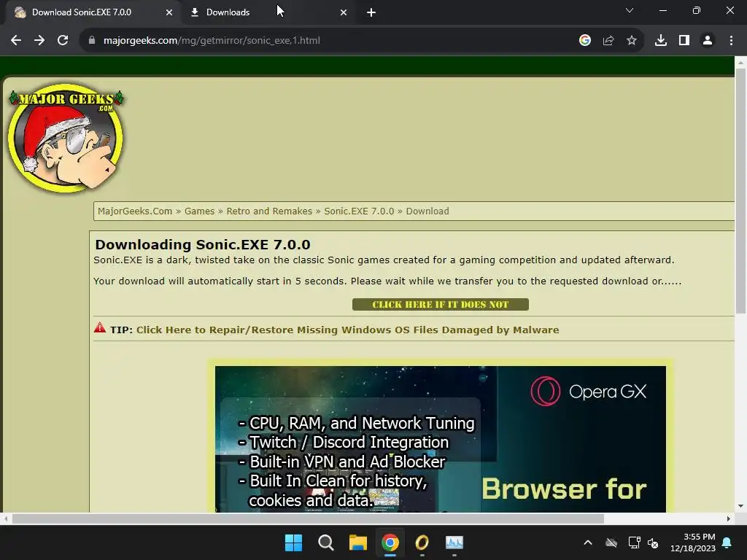747x560 pixels.
Task: Open Games breadcrumb link
Action: pyautogui.click(x=199, y=211)
